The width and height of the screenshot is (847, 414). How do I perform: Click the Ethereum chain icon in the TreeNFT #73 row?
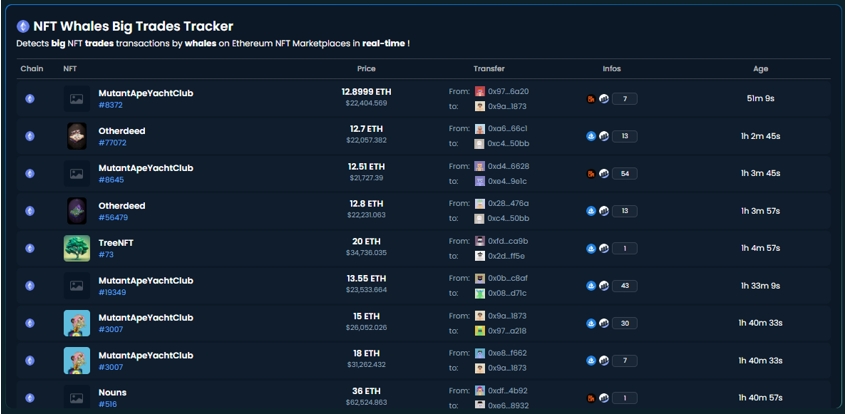click(30, 249)
